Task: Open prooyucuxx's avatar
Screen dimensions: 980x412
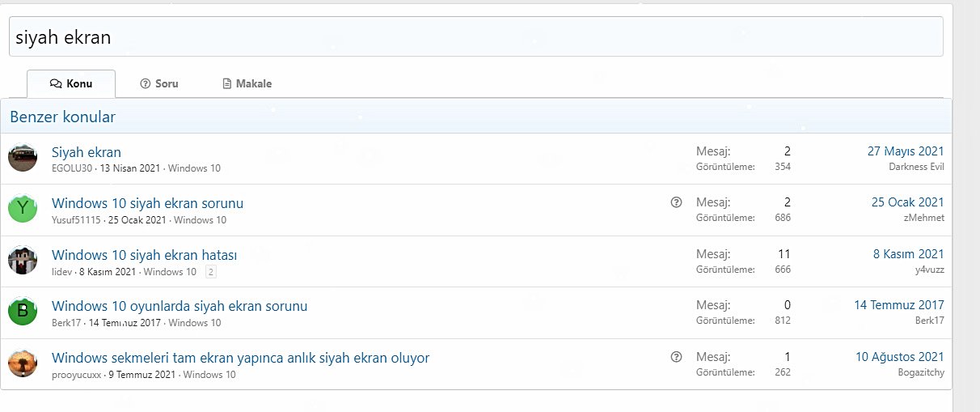Action: pos(23,363)
